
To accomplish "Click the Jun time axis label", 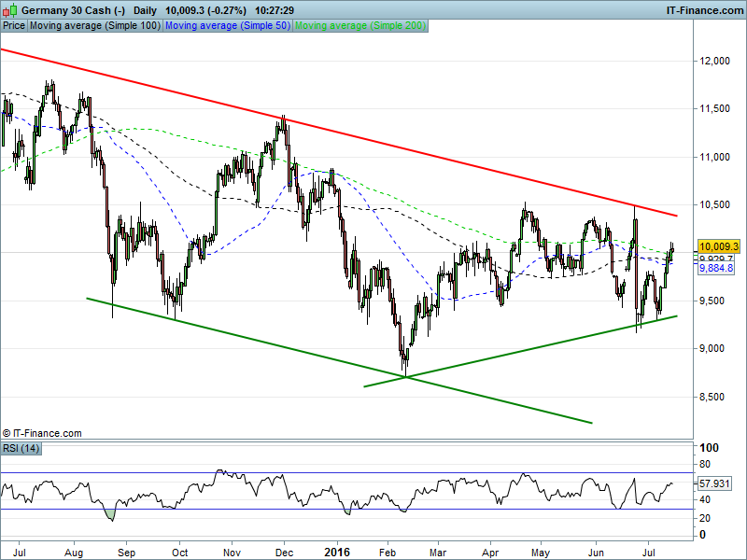I will (x=596, y=553).
